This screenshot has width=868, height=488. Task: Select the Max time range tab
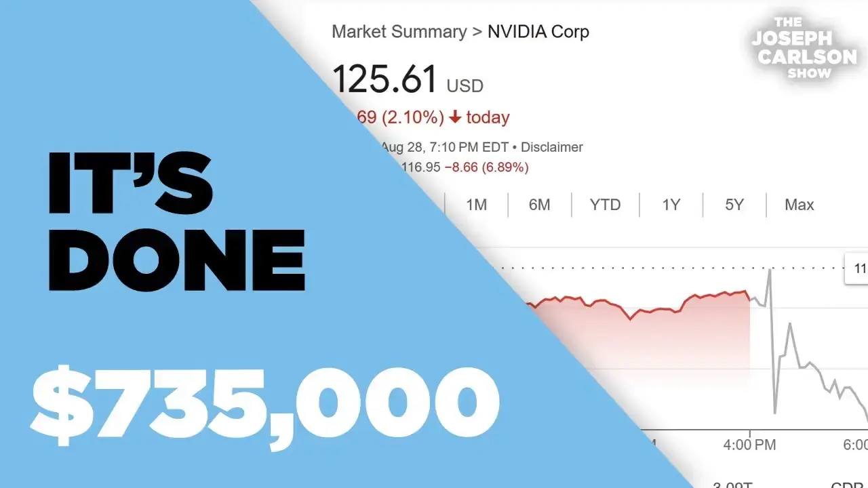[799, 205]
